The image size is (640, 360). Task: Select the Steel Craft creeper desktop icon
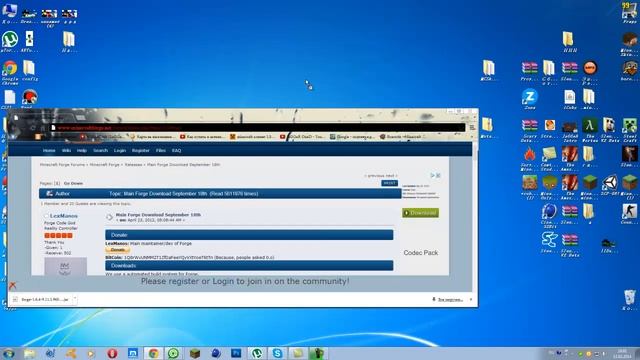pos(629,130)
